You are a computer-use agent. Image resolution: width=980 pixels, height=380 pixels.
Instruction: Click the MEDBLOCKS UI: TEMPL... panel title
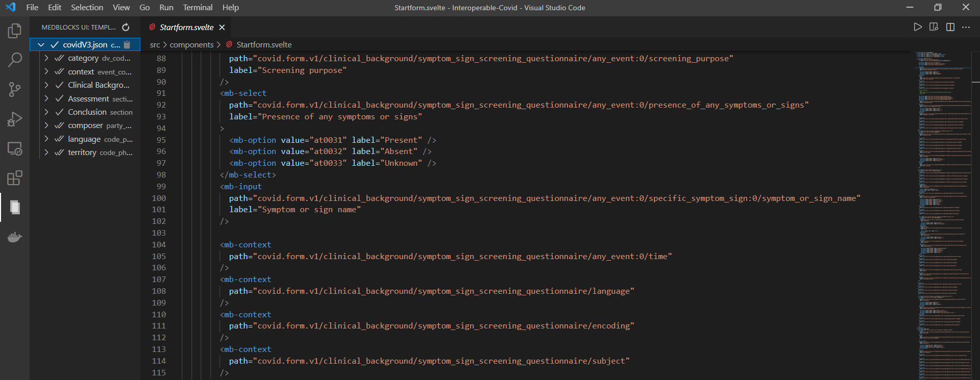click(79, 28)
